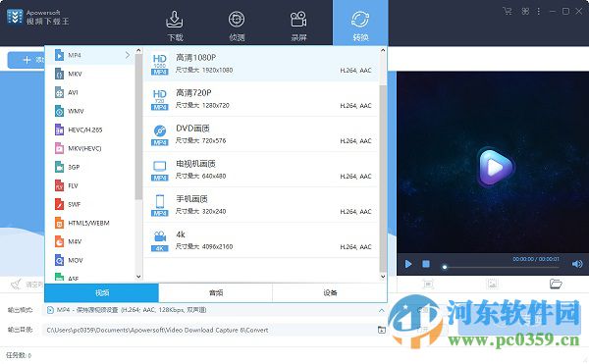This screenshot has width=589, height=364.
Task: Click the MKV file icon
Action: coord(59,74)
